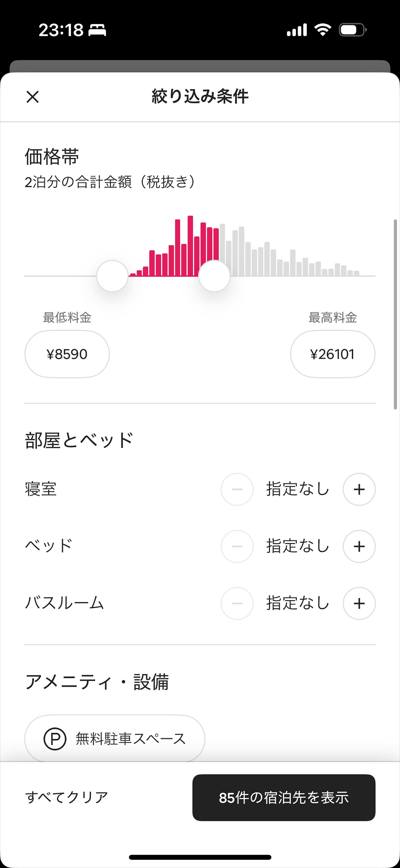The height and width of the screenshot is (868, 400).
Task: Decrease the 寝室 count with minus
Action: tap(237, 489)
